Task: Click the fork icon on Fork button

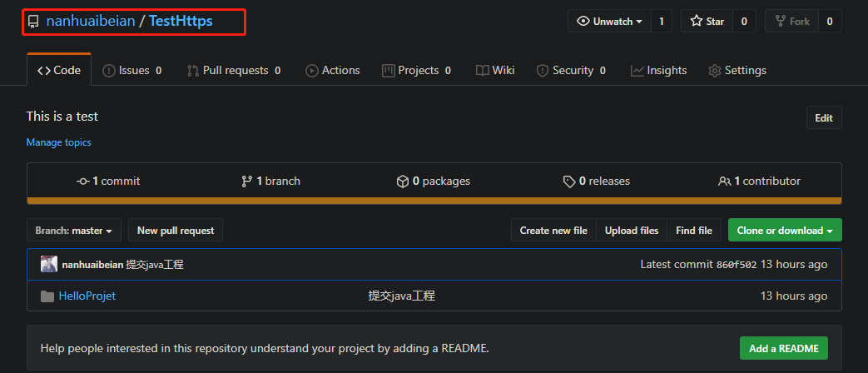Action: click(x=781, y=22)
